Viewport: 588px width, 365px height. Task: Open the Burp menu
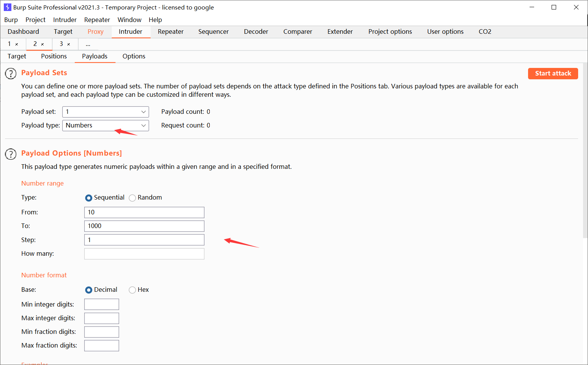click(x=11, y=20)
